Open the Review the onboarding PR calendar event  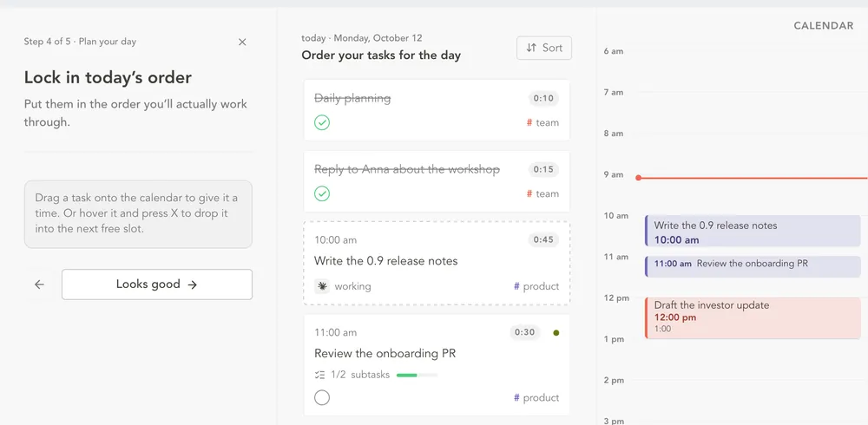tap(753, 266)
